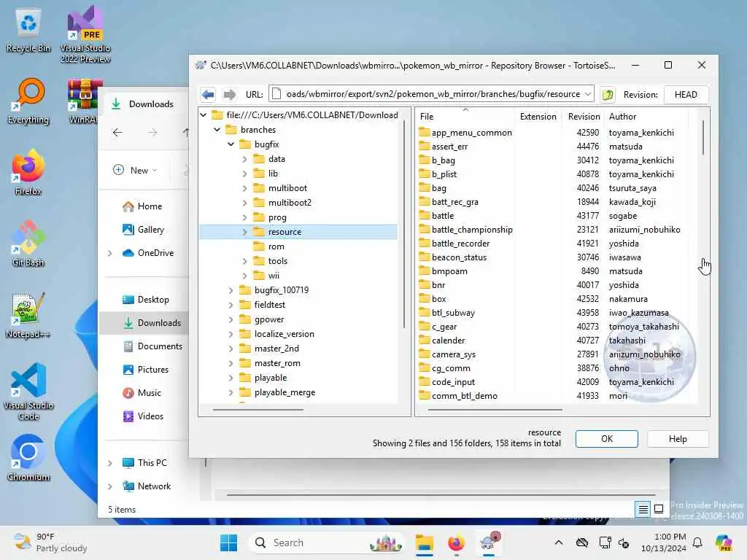Click File Explorer back navigation arrow
Viewport: 747px width, 560px height.
117,133
